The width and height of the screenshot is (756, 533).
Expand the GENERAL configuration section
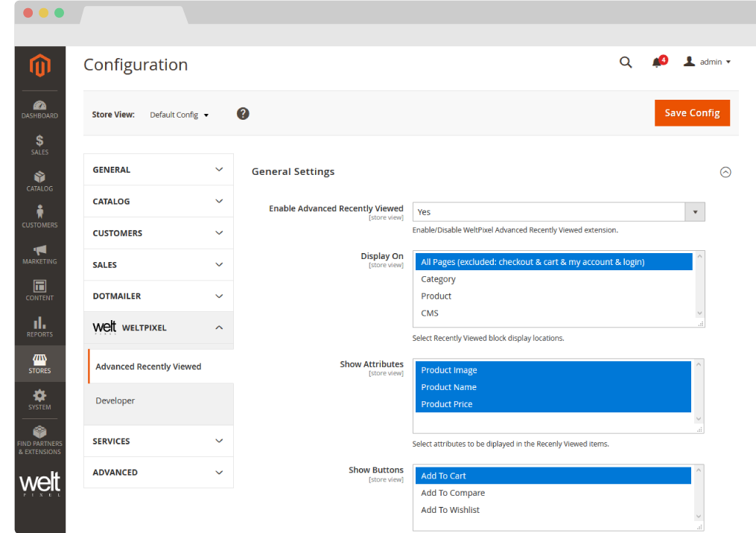[x=158, y=170]
